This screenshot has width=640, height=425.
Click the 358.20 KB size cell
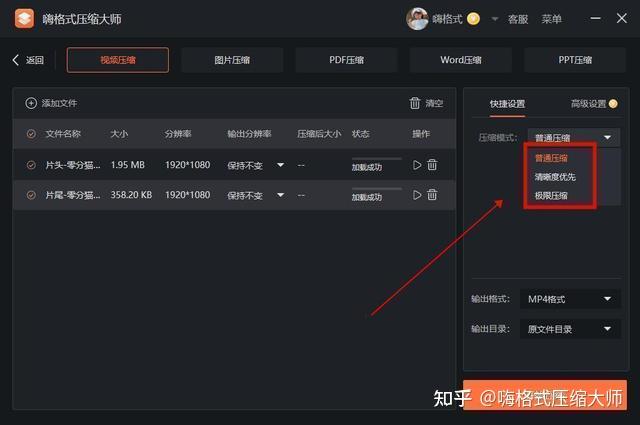[131, 195]
